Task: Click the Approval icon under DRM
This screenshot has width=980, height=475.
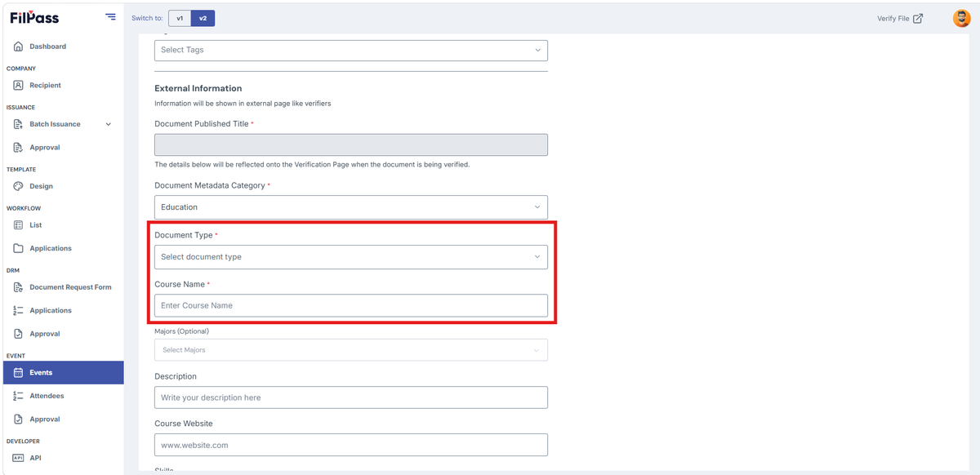Action: click(19, 334)
